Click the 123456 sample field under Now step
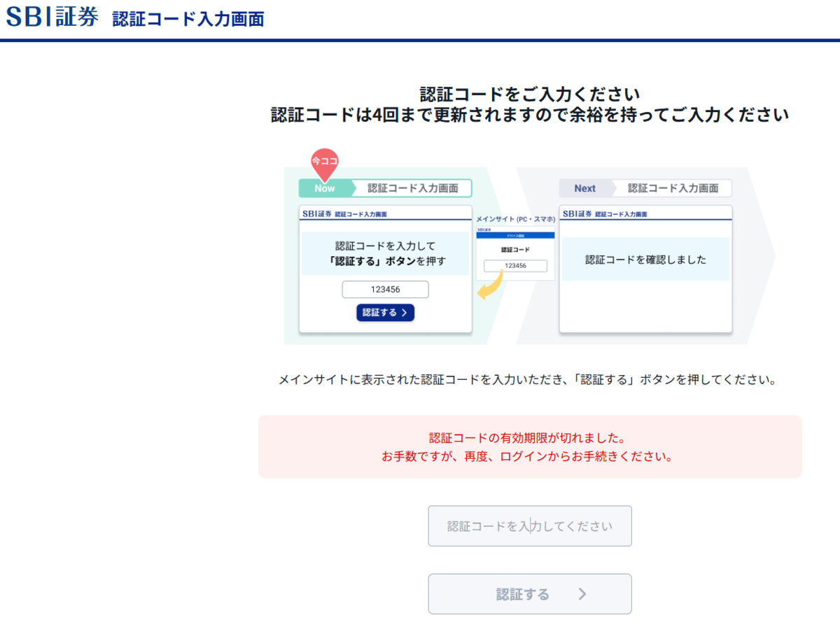Image resolution: width=840 pixels, height=634 pixels. (x=385, y=290)
